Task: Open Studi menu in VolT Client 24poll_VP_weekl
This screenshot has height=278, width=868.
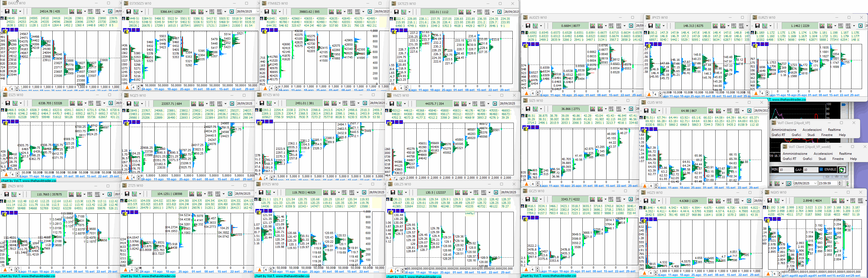Action: coord(822,159)
